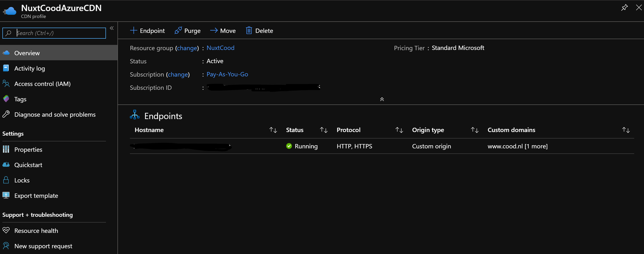Pin this blade with the pin icon
Image resolution: width=644 pixels, height=254 pixels.
click(624, 7)
